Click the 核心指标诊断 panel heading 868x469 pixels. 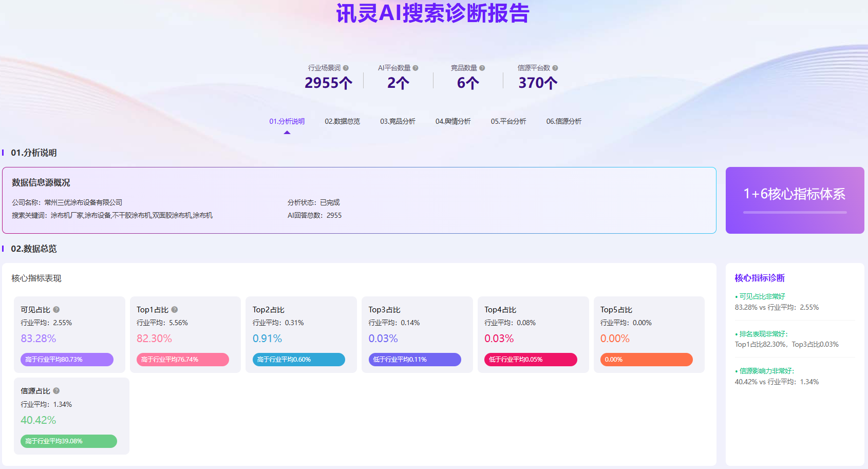(x=760, y=278)
